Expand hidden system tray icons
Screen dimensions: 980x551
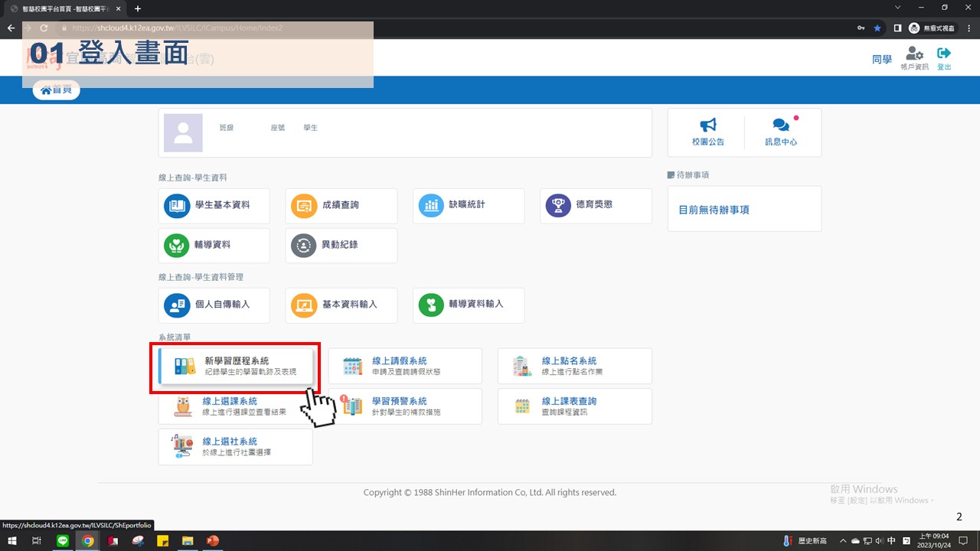(x=843, y=541)
